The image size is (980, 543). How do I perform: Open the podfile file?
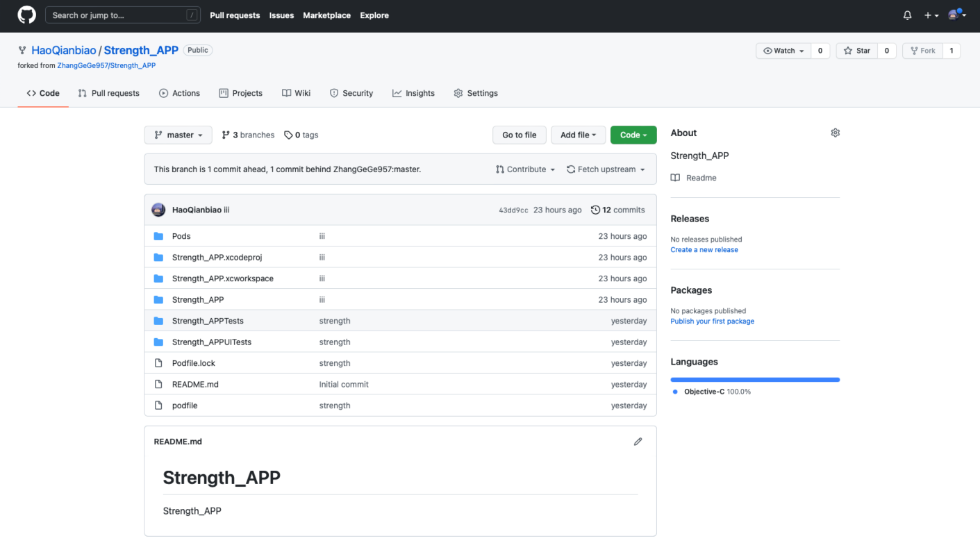(185, 406)
